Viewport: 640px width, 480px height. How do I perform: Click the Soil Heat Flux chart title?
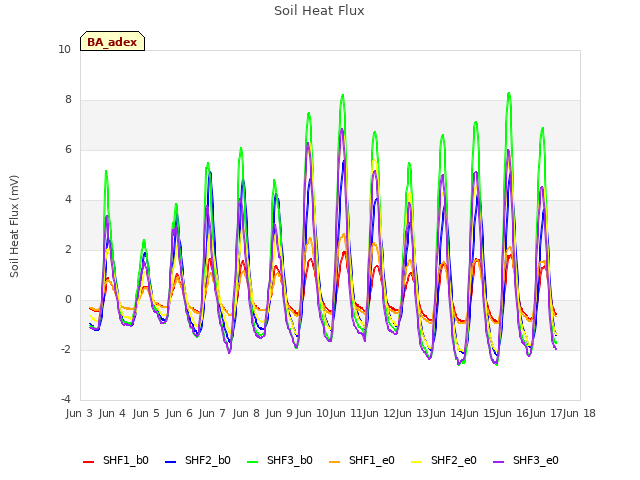click(319, 11)
